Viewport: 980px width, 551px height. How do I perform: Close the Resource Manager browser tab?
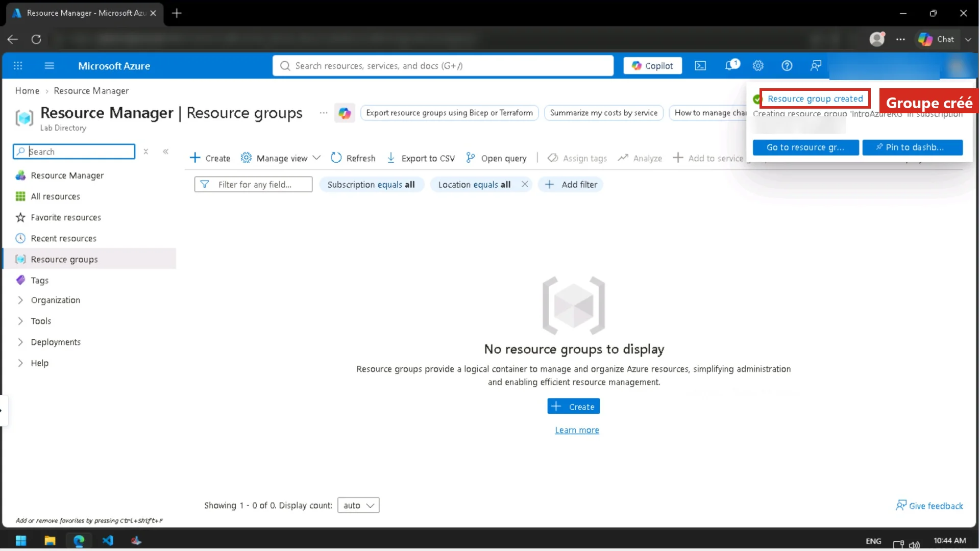[153, 13]
